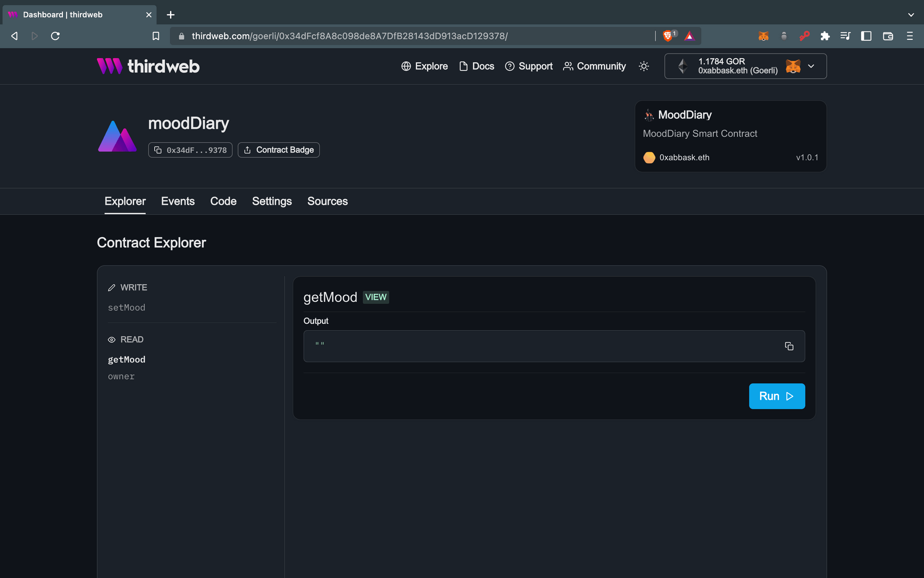This screenshot has width=924, height=578.
Task: Toggle light/dark theme sun icon
Action: [x=644, y=66]
